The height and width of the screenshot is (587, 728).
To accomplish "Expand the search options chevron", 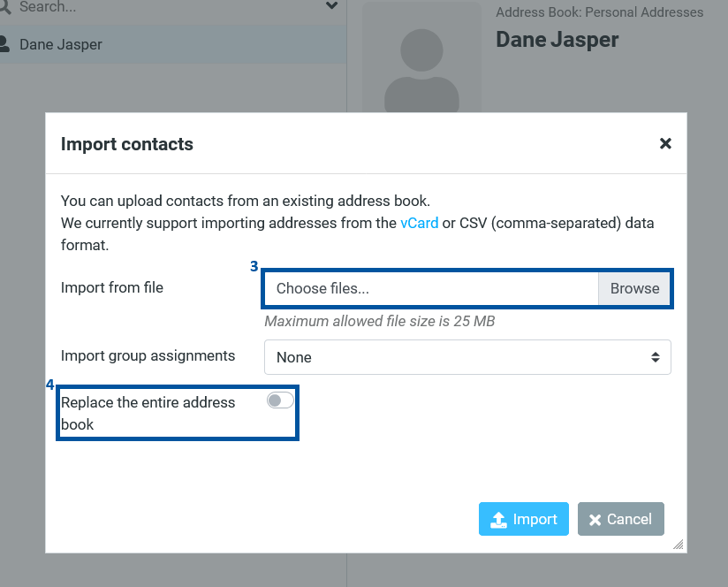I will tap(331, 5).
